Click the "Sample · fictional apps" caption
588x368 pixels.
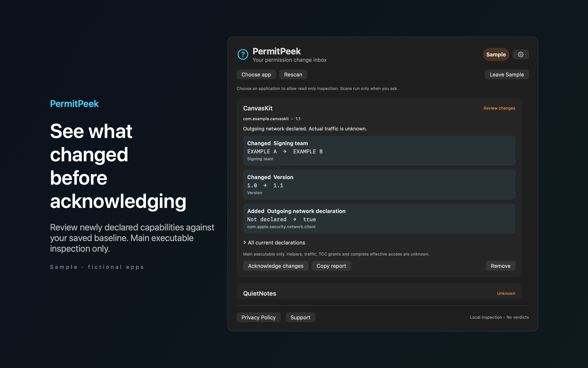pos(97,267)
